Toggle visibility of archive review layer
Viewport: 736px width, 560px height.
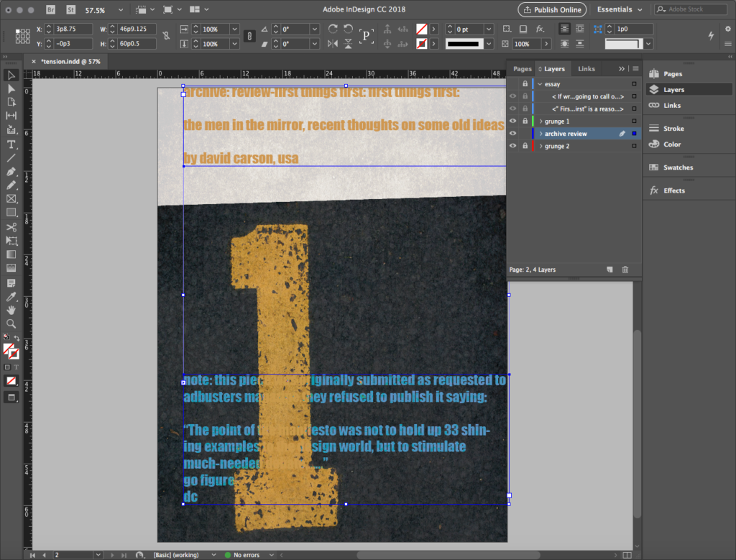(x=512, y=134)
